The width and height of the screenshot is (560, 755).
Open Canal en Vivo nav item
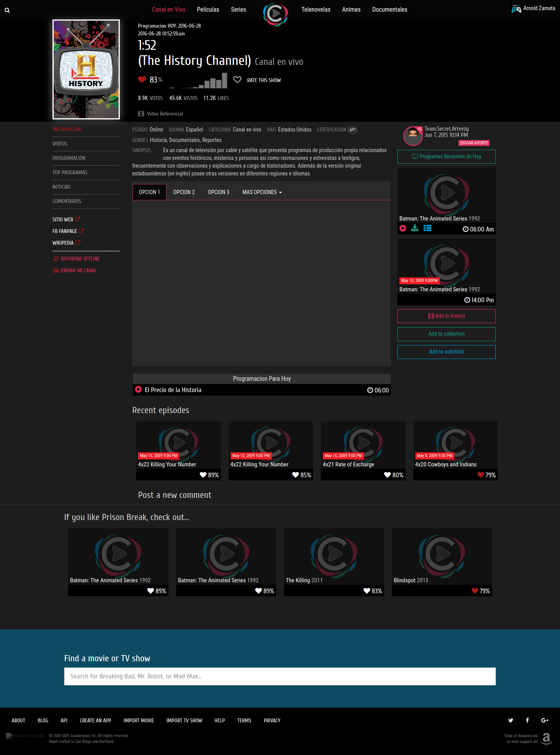(168, 9)
